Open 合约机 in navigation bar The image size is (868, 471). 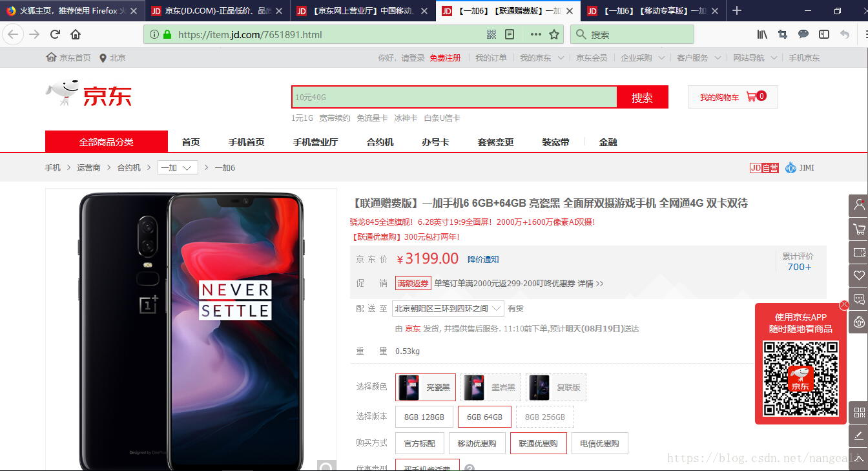[380, 142]
